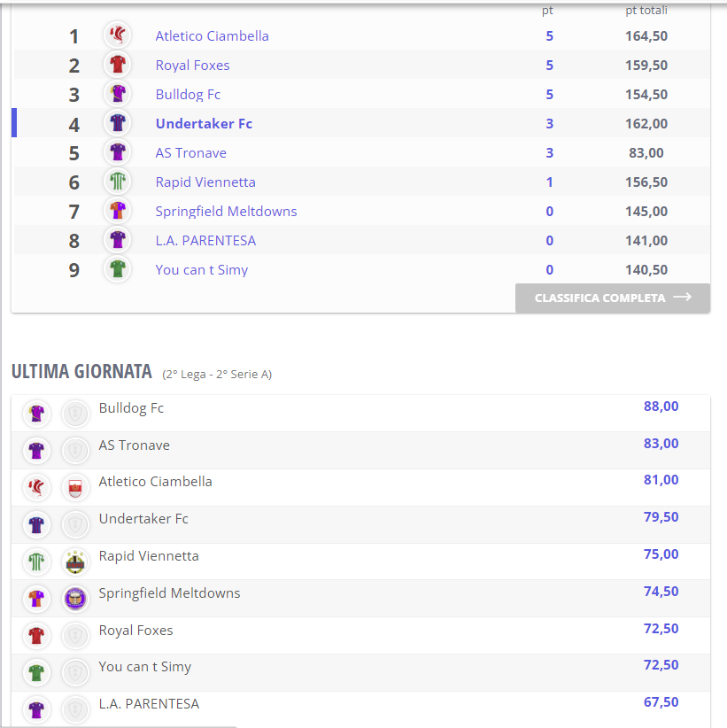Image resolution: width=727 pixels, height=728 pixels.
Task: Click Rapid Viennetta striped jersey in standings
Action: [118, 182]
